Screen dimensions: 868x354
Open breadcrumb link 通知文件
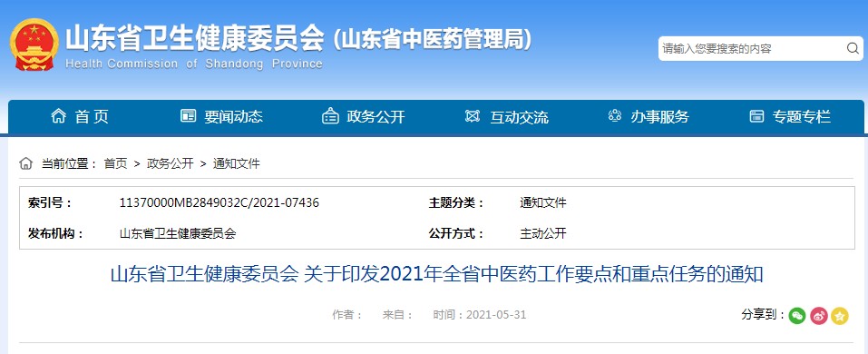[x=237, y=163]
